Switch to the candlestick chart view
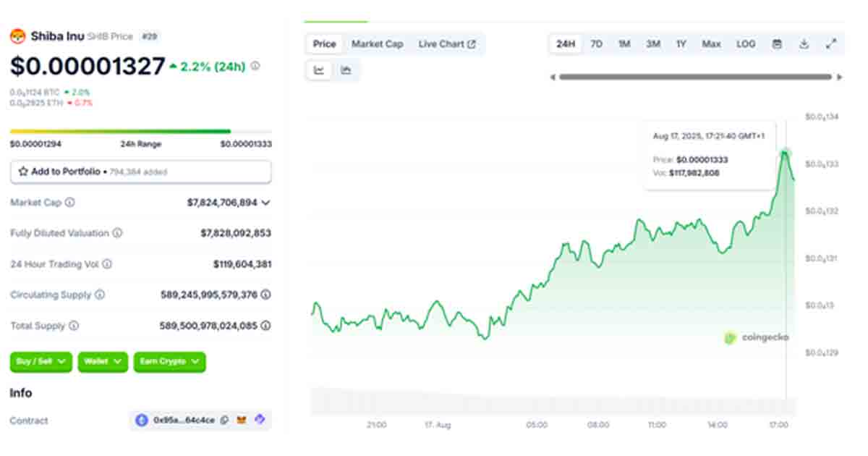Image resolution: width=868 pixels, height=456 pixels. pyautogui.click(x=346, y=70)
